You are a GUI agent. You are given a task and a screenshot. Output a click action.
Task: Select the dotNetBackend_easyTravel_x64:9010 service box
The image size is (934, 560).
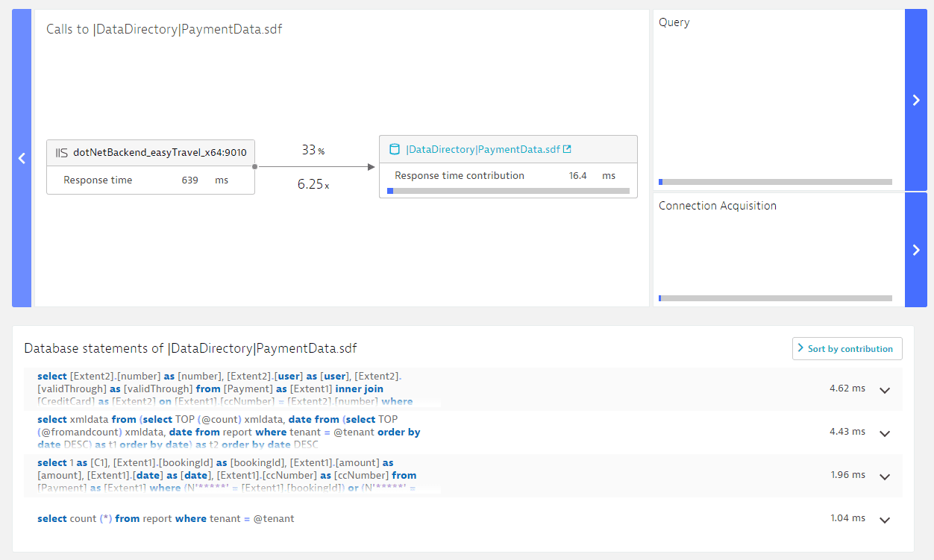click(x=151, y=167)
